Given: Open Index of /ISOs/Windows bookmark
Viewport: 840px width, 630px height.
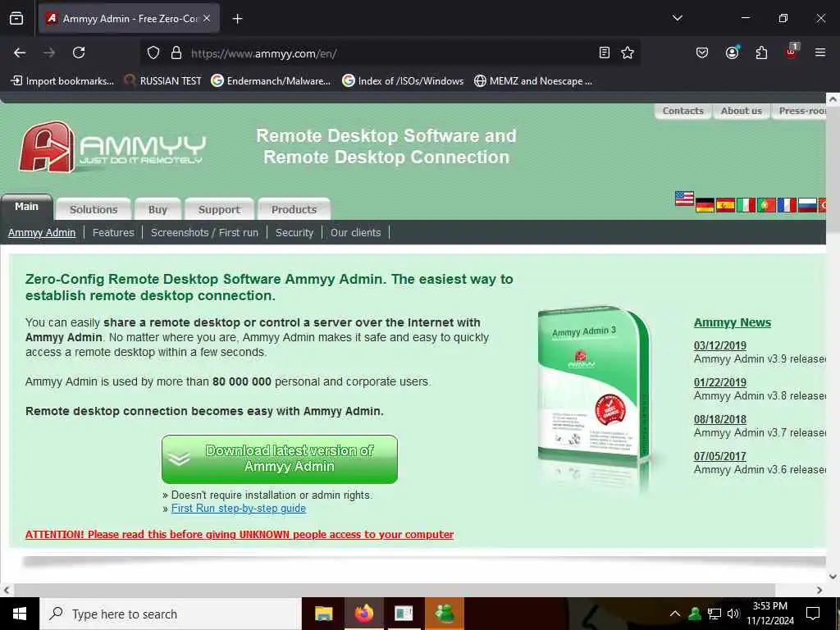Looking at the screenshot, I should tap(403, 81).
